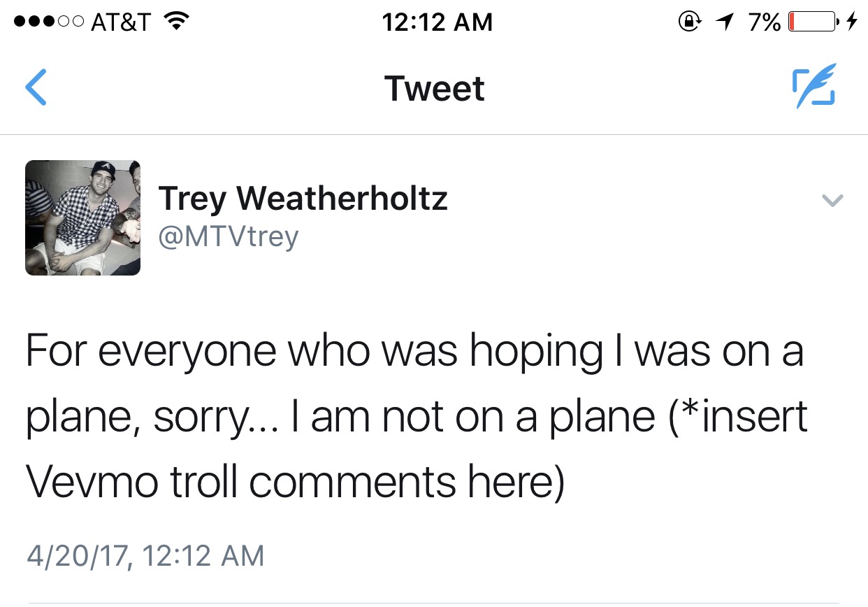Expand the tweet options chevron
The height and width of the screenshot is (607, 868).
tap(832, 201)
